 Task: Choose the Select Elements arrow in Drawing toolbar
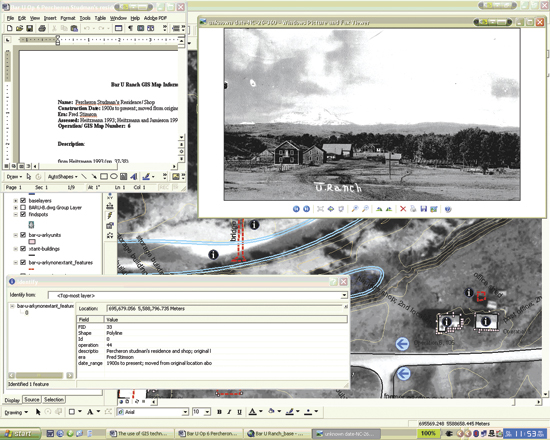(x=38, y=412)
